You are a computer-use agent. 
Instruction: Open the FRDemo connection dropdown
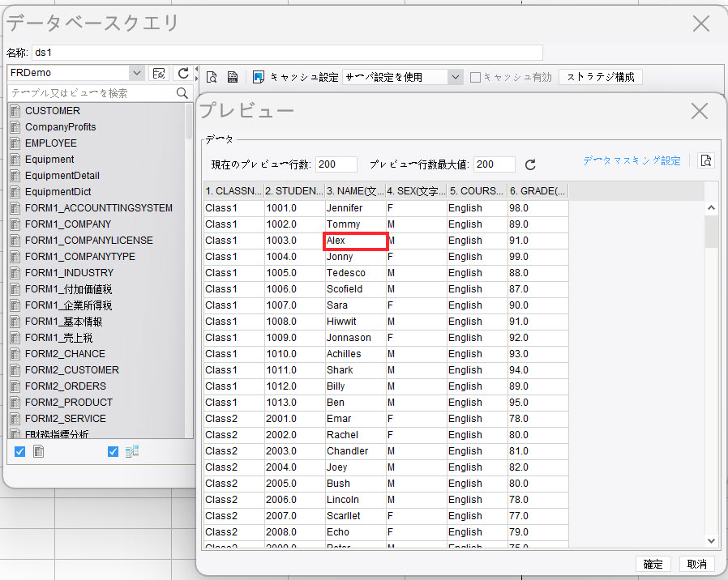(x=136, y=73)
